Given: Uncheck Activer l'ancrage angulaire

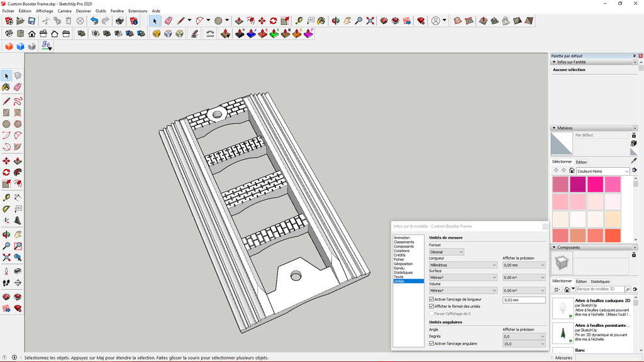Looking at the screenshot, I should [432, 343].
